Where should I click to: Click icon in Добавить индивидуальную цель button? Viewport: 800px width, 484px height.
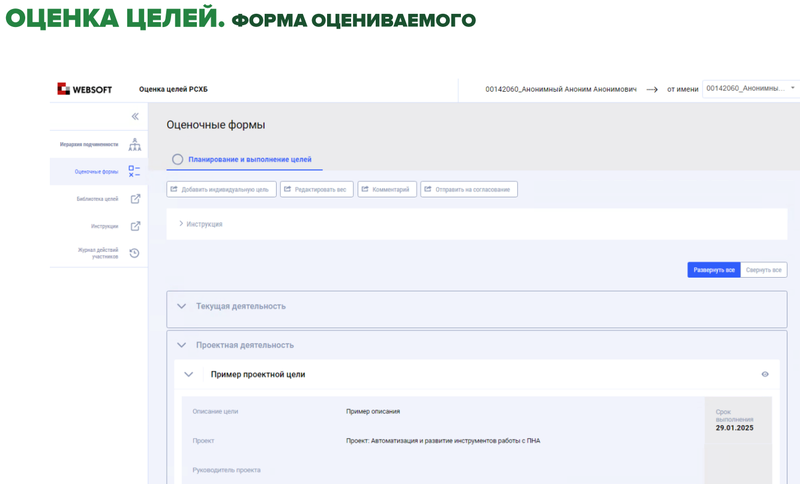tap(173, 189)
